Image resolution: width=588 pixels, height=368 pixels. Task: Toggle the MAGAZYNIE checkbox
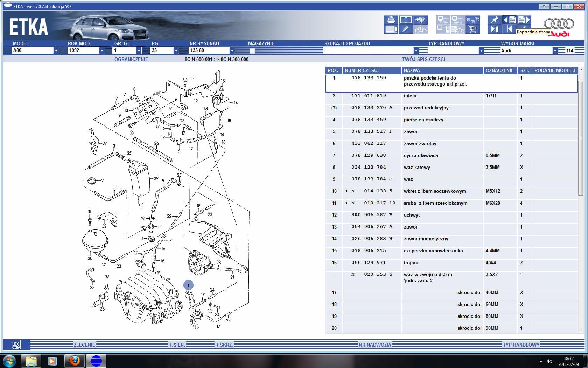click(252, 51)
